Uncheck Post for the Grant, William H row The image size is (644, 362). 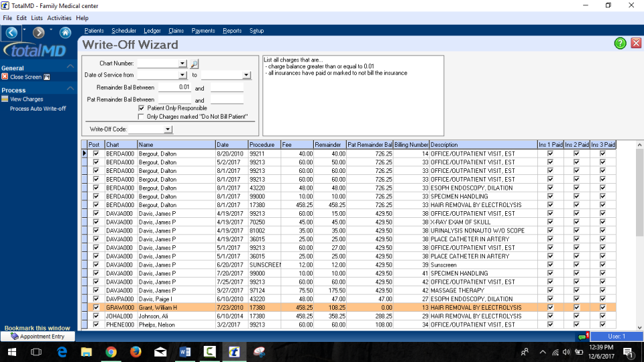tap(96, 308)
